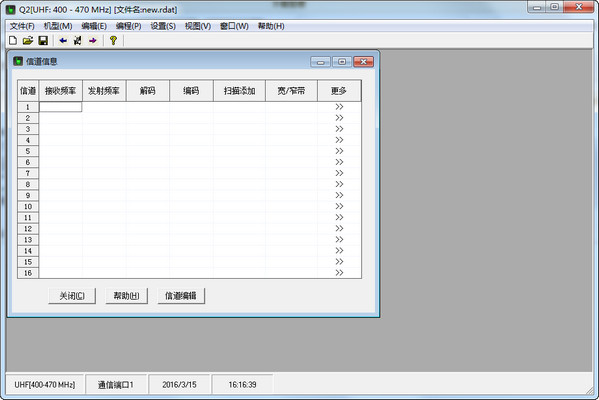Image resolution: width=599 pixels, height=400 pixels.
Task: Click the 帮助(H) button below the table
Action: tap(126, 296)
